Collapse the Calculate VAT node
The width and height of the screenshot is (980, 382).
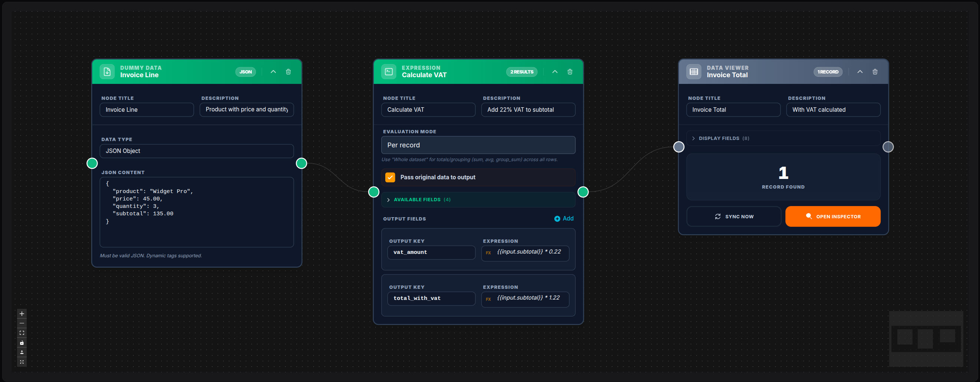pos(555,72)
